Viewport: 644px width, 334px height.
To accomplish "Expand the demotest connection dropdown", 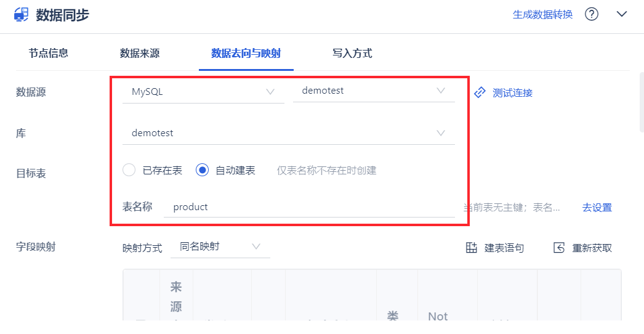I will pos(373,91).
